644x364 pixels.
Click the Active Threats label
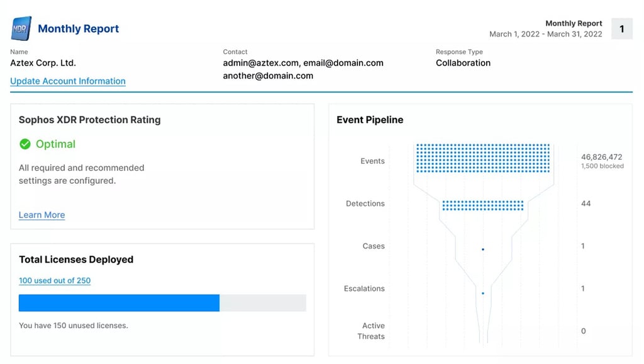pyautogui.click(x=372, y=331)
